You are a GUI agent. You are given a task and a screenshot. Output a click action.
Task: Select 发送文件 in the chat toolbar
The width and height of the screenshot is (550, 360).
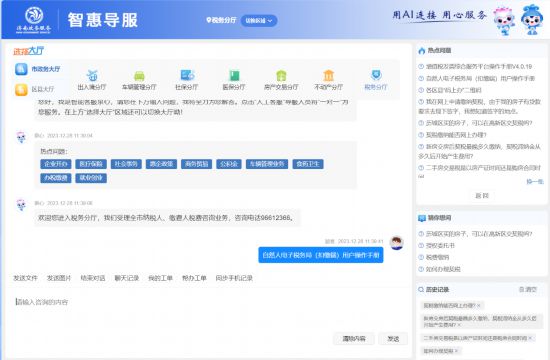(x=25, y=278)
